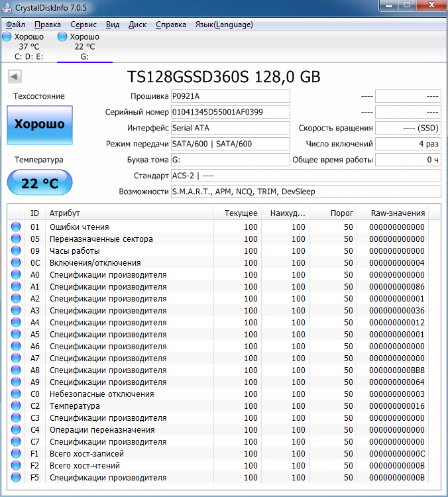Click status icon of row A8
Viewport: 448px width, 497px height.
pos(16,370)
